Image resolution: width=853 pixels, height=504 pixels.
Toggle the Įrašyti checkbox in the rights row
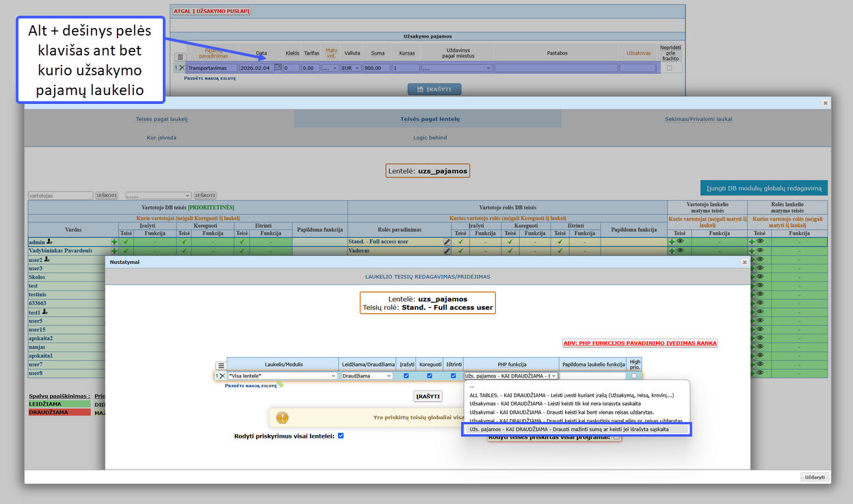(x=406, y=376)
